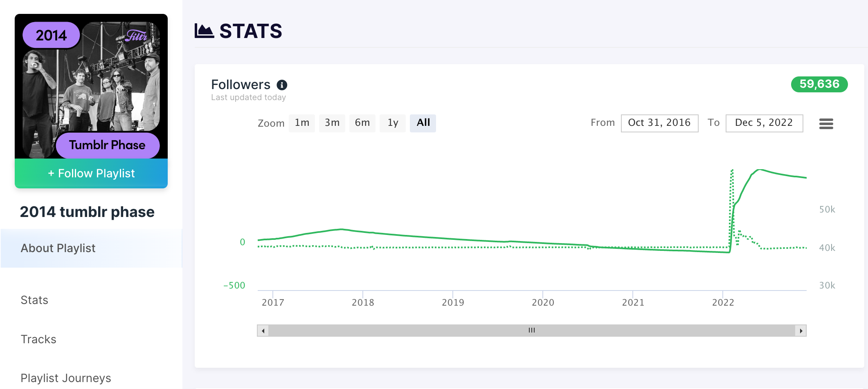Click the Followers info icon
The height and width of the screenshot is (389, 868).
tap(282, 85)
